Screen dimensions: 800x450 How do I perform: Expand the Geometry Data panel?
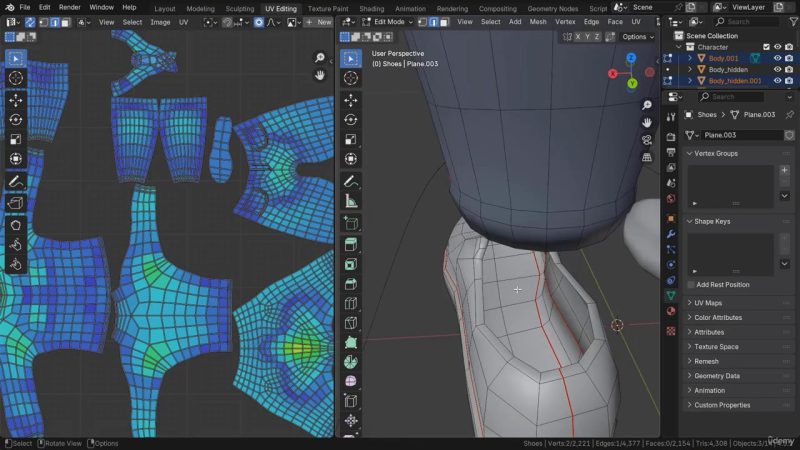tap(716, 376)
